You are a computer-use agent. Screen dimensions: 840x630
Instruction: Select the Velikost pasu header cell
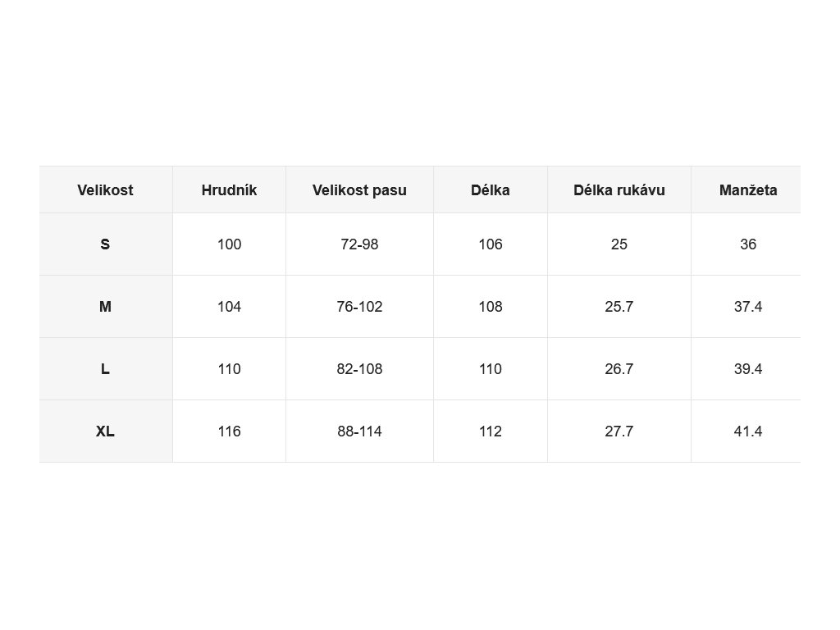coord(359,189)
